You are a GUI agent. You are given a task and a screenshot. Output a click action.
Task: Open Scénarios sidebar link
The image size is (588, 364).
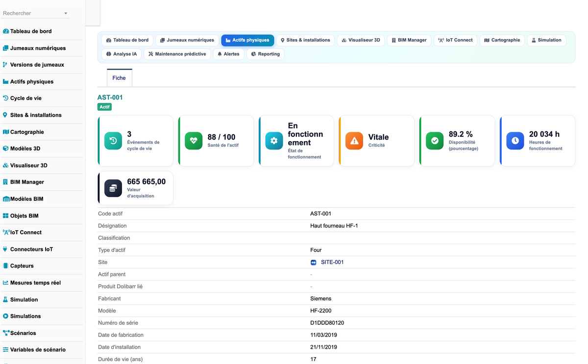(x=23, y=333)
